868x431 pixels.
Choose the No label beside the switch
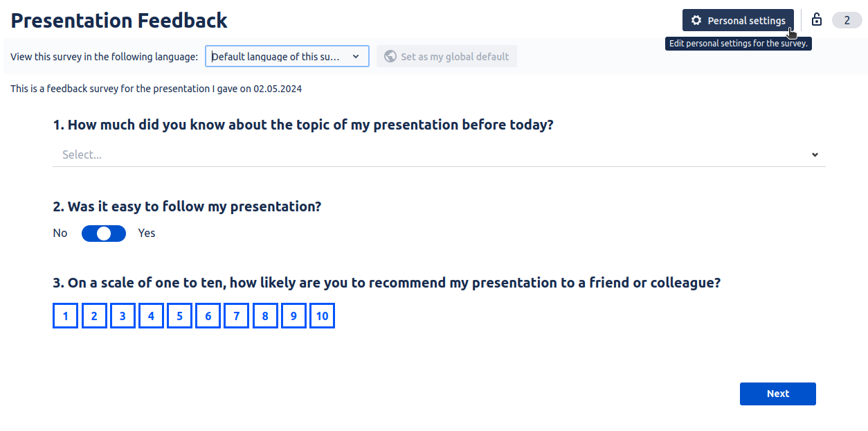pyautogui.click(x=60, y=234)
